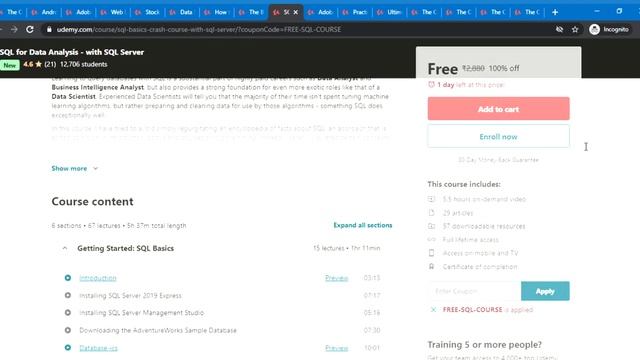Click Installing SQL Server Management Studio lecture title
Image resolution: width=640 pixels, height=360 pixels.
tap(142, 313)
